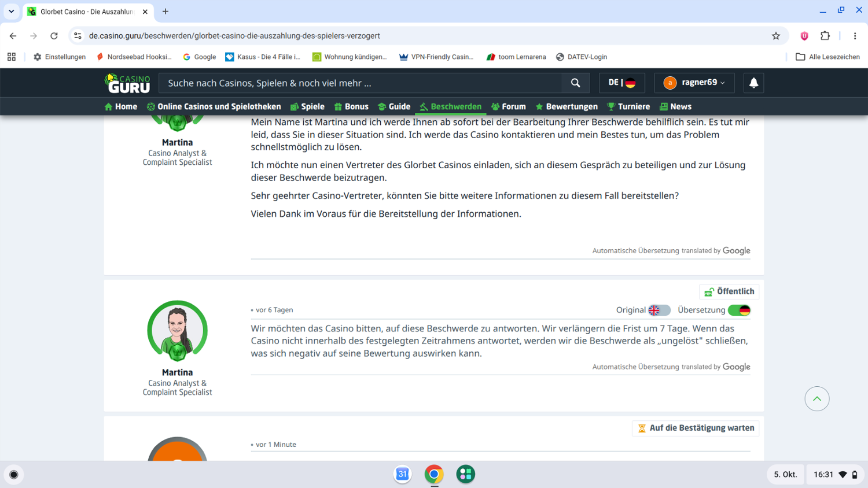Expand the ragner69 user menu

pyautogui.click(x=694, y=83)
